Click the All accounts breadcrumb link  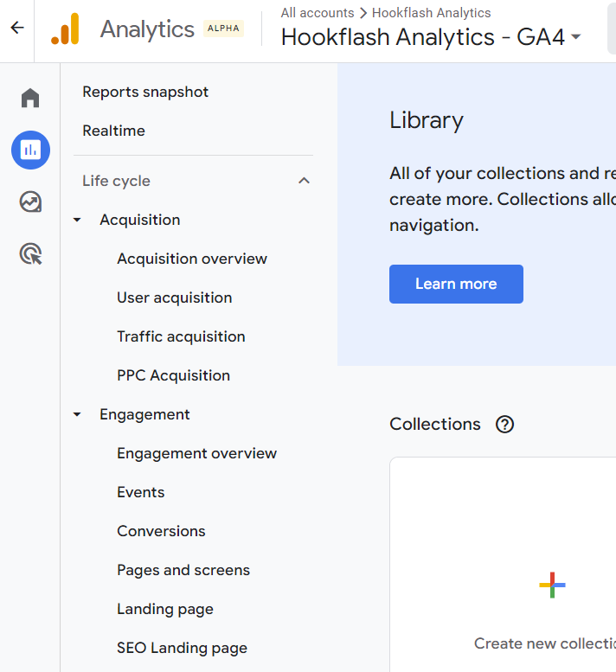tap(317, 13)
